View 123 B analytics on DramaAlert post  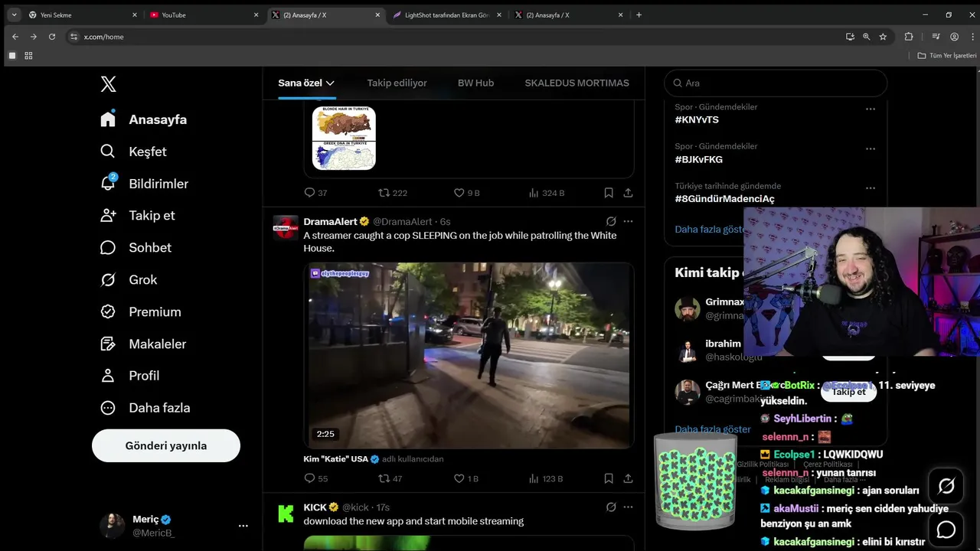pyautogui.click(x=546, y=478)
